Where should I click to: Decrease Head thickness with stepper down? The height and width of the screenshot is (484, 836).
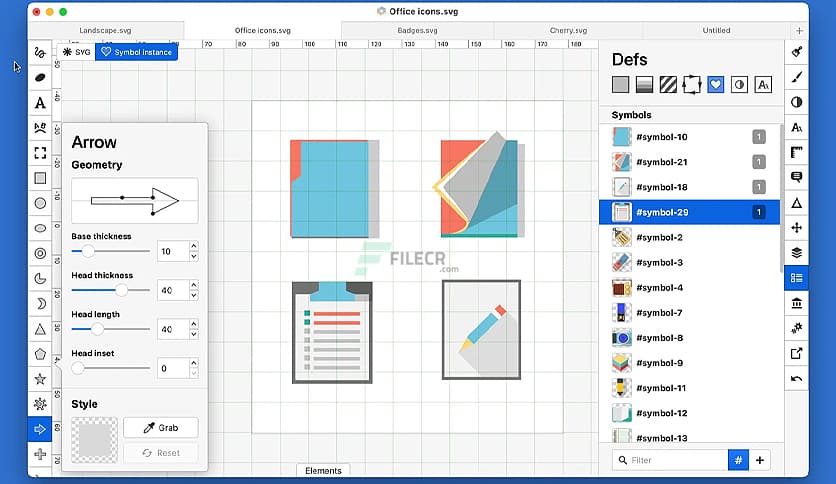tap(194, 295)
